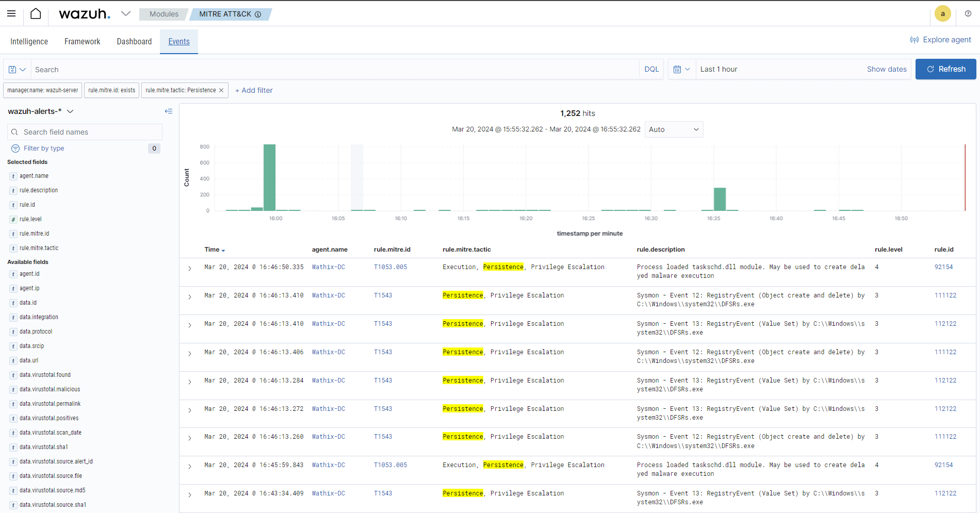Screen dimensions: 980x513
Task: Click the manager.name: wazuh-server filter pill
Action: [42, 90]
